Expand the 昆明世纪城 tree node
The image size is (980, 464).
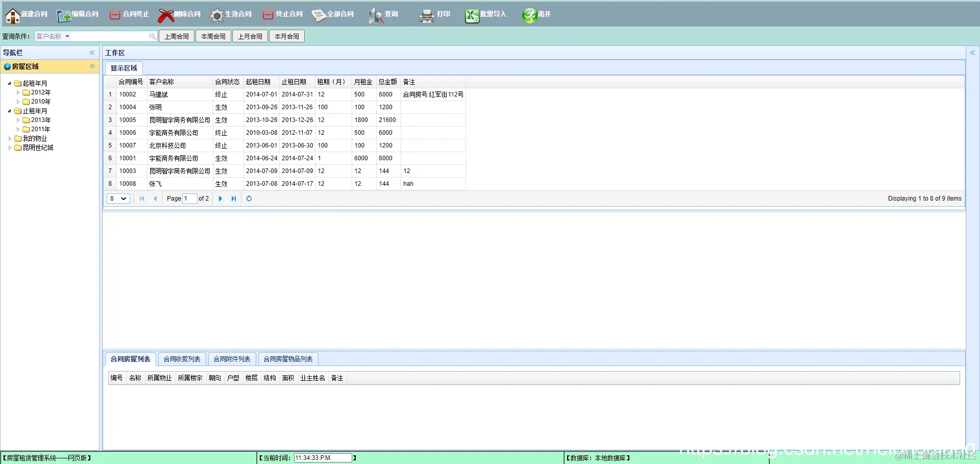click(x=9, y=148)
